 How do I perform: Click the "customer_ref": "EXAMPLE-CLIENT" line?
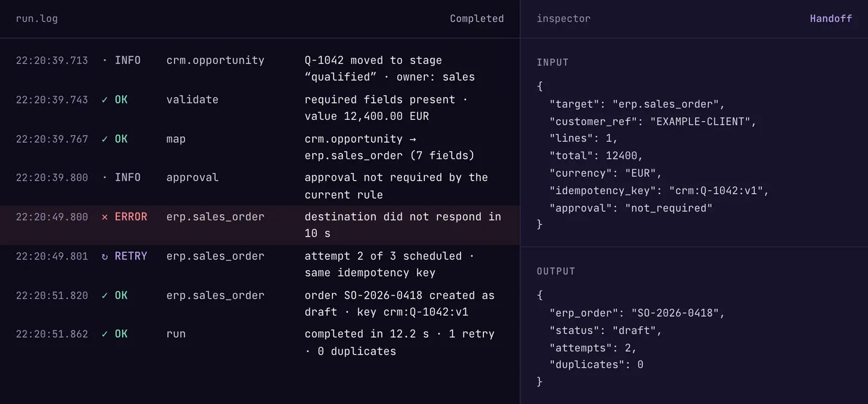point(653,122)
